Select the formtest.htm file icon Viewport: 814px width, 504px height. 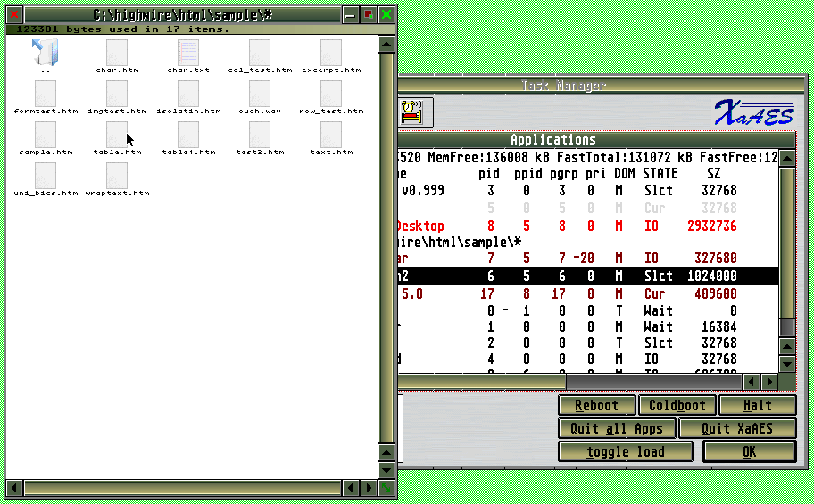click(46, 93)
